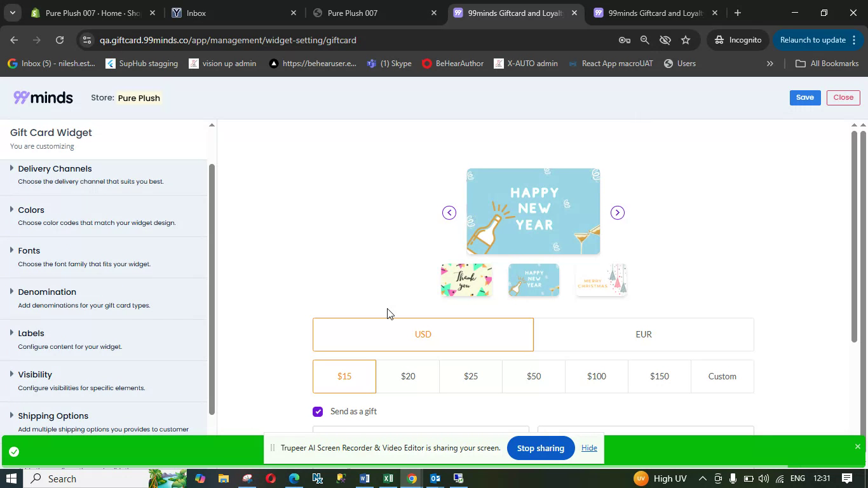Open the Windows Start menu
Screen dimensions: 868x488
[x=11, y=478]
